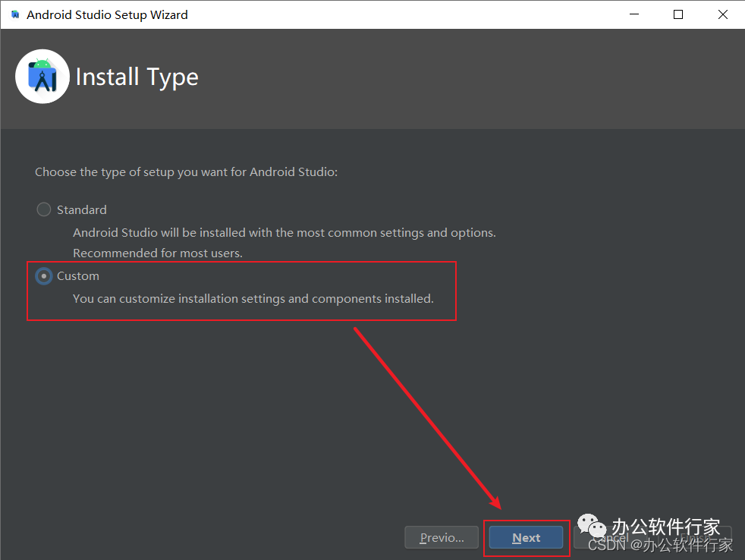Click the Android Studio logo in header
This screenshot has height=560, width=745.
pos(42,77)
